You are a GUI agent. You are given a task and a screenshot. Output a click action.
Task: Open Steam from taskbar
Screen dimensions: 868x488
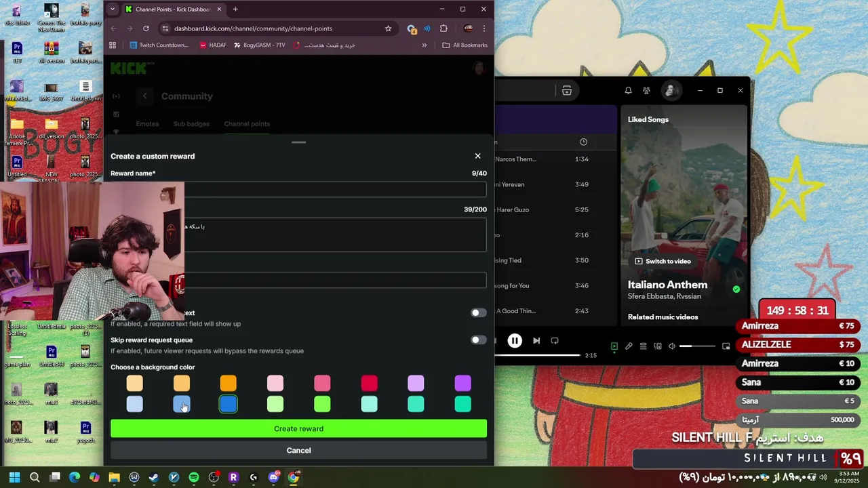[x=154, y=477]
